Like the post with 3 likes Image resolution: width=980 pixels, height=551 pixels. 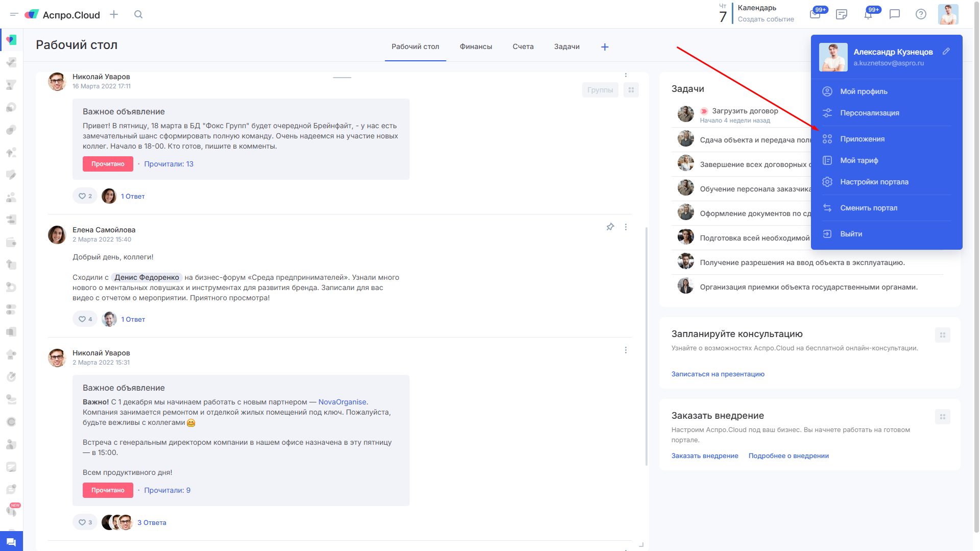click(85, 522)
